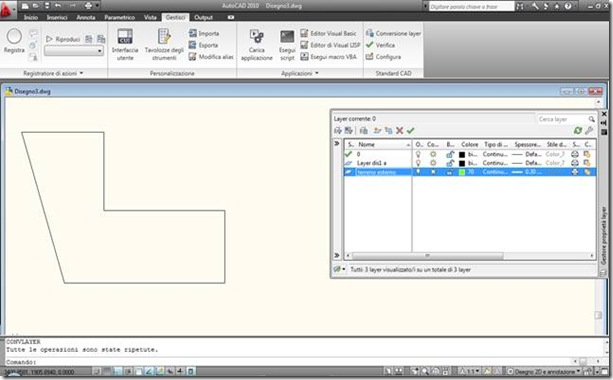The image size is (613, 380).
Task: Click new property filter icon
Action: pyautogui.click(x=338, y=131)
